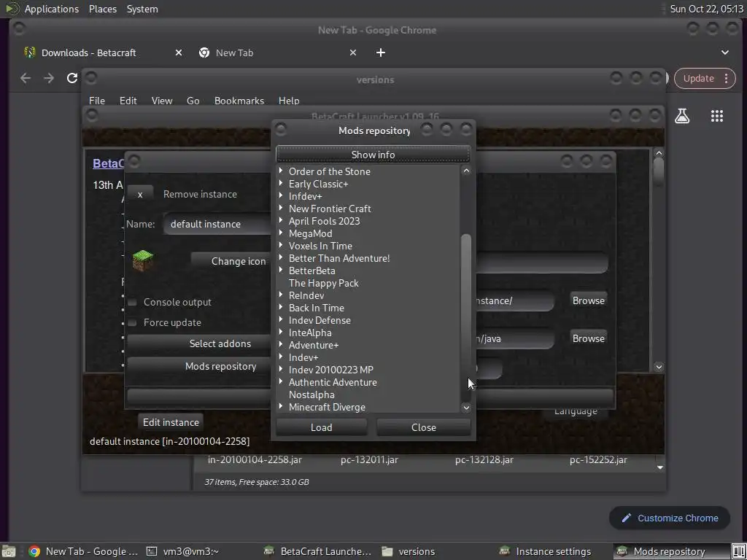Select April Fools 2023 in the list
Screen dimensions: 747x560
point(324,221)
